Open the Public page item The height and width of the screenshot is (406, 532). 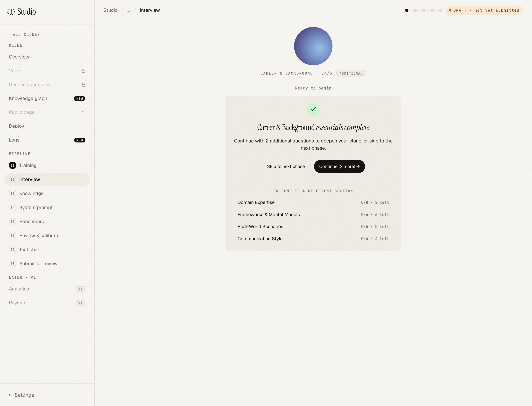point(47,112)
